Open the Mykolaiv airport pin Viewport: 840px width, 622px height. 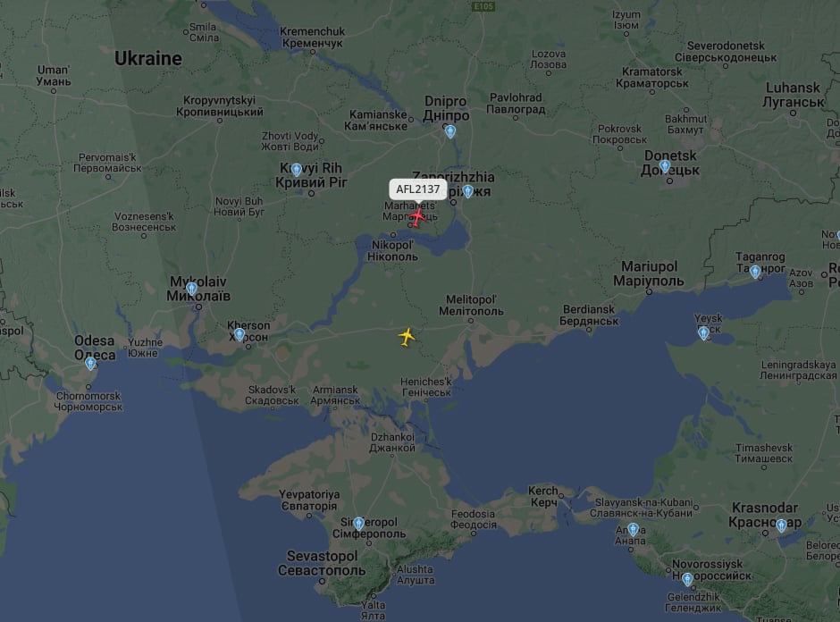(x=191, y=290)
